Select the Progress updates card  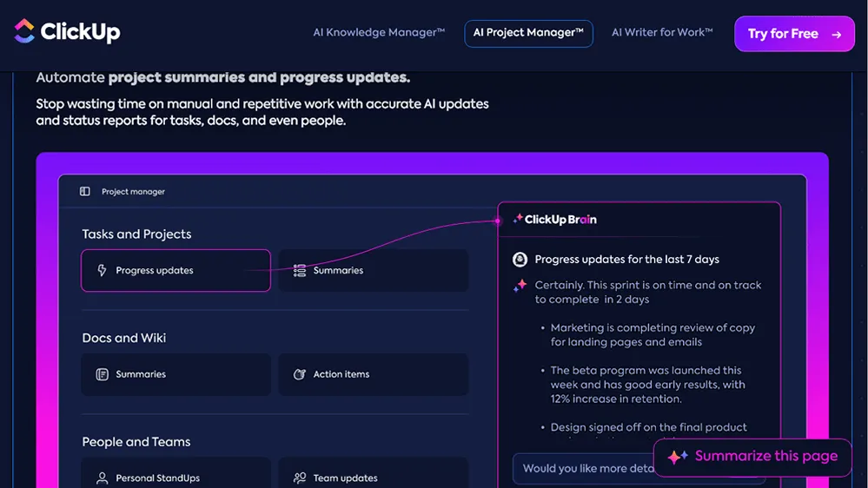176,271
